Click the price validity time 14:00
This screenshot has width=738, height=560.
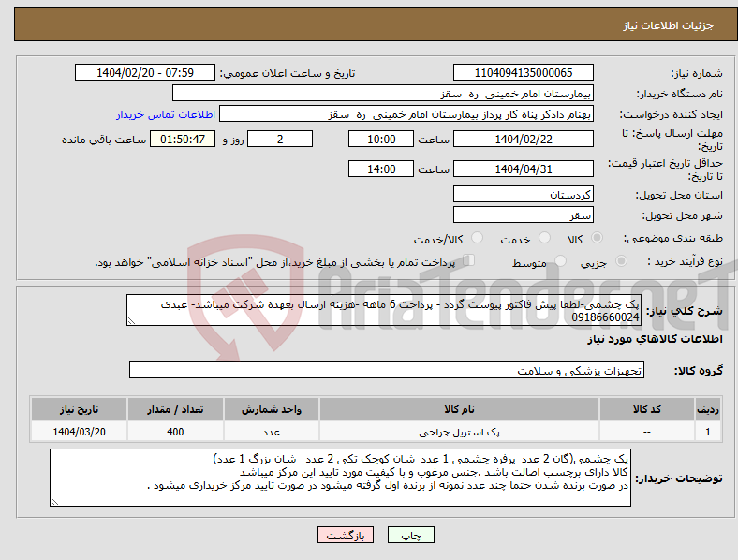coord(381,169)
